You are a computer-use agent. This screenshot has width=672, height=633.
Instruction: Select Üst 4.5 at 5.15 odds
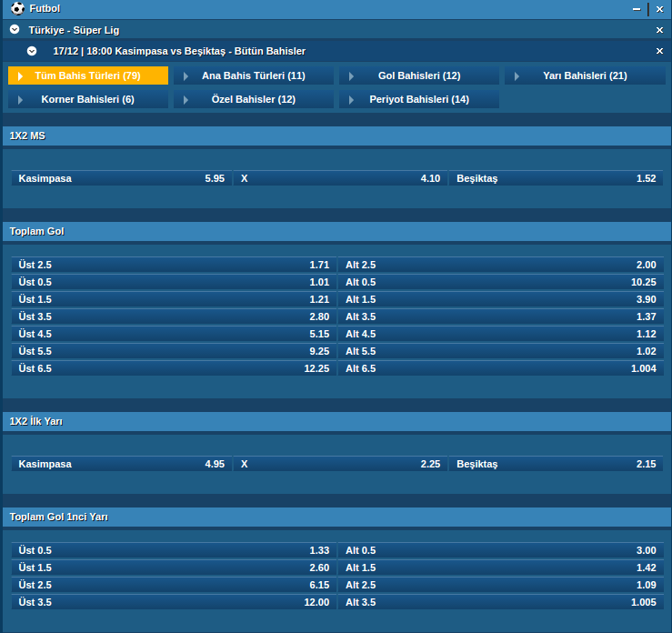coord(174,334)
